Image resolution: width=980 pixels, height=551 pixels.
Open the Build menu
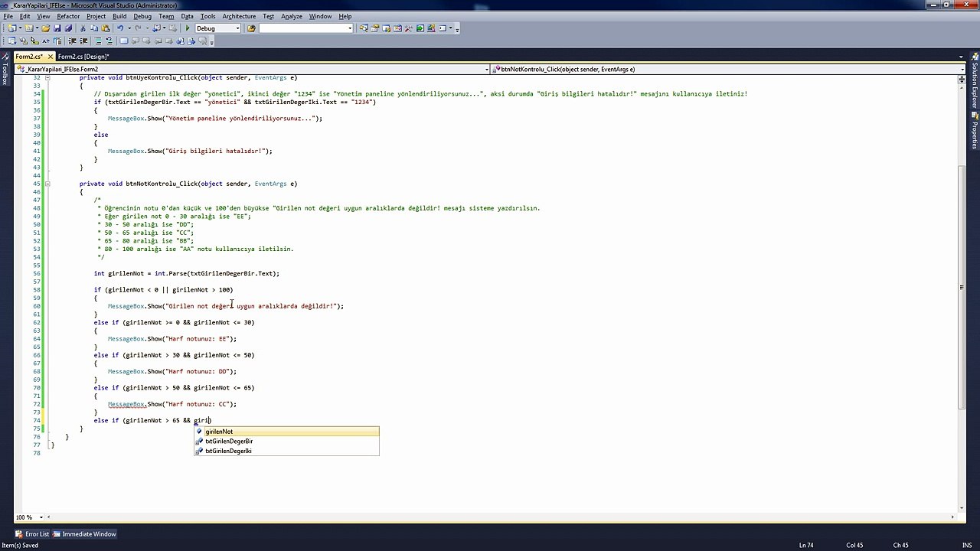[x=119, y=16]
